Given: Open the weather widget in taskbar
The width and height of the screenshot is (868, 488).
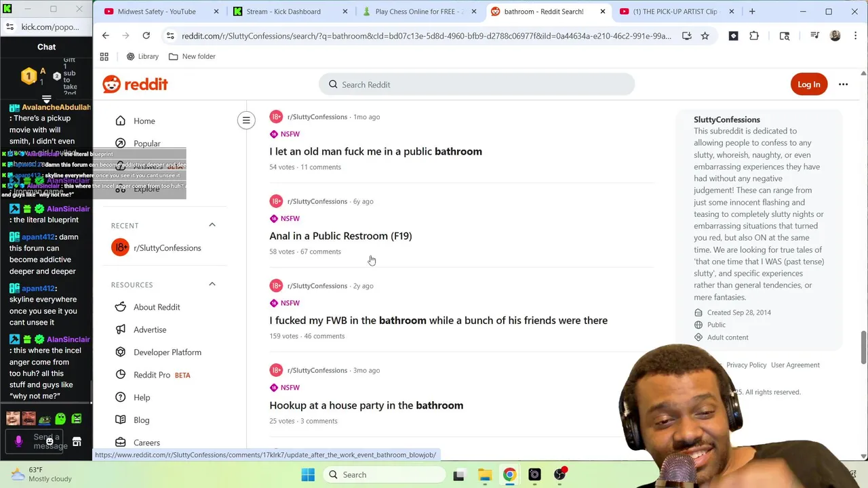Looking at the screenshot, I should [41, 474].
